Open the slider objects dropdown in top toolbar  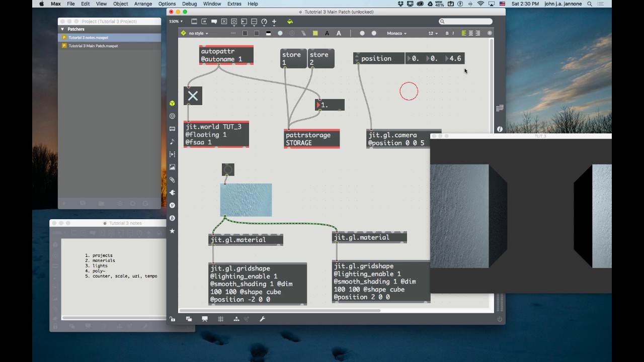(x=254, y=22)
